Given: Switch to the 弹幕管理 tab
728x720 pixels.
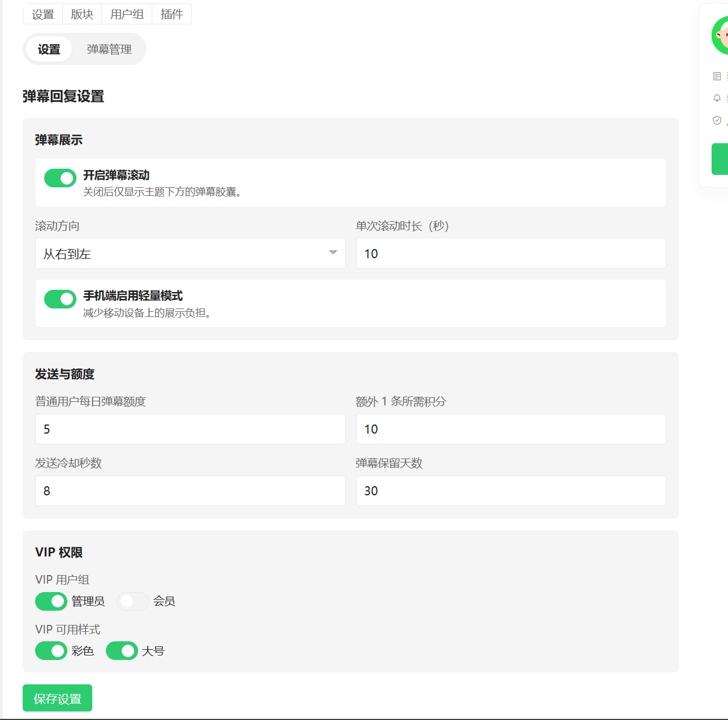Looking at the screenshot, I should click(109, 49).
